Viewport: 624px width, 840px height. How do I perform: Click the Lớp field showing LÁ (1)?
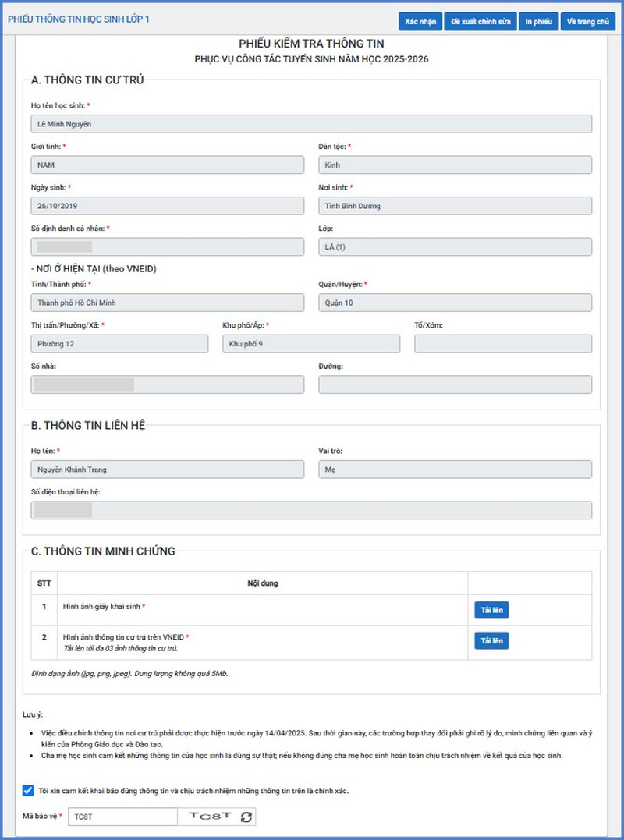pyautogui.click(x=456, y=247)
